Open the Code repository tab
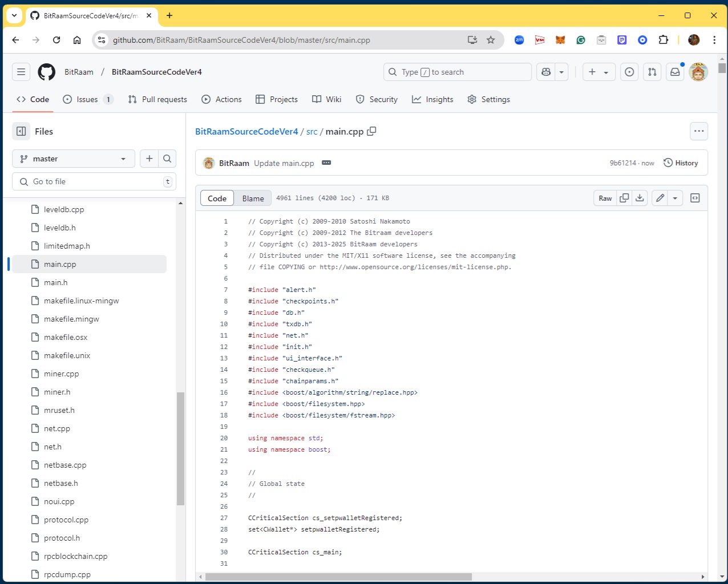This screenshot has width=728, height=584. [x=33, y=99]
